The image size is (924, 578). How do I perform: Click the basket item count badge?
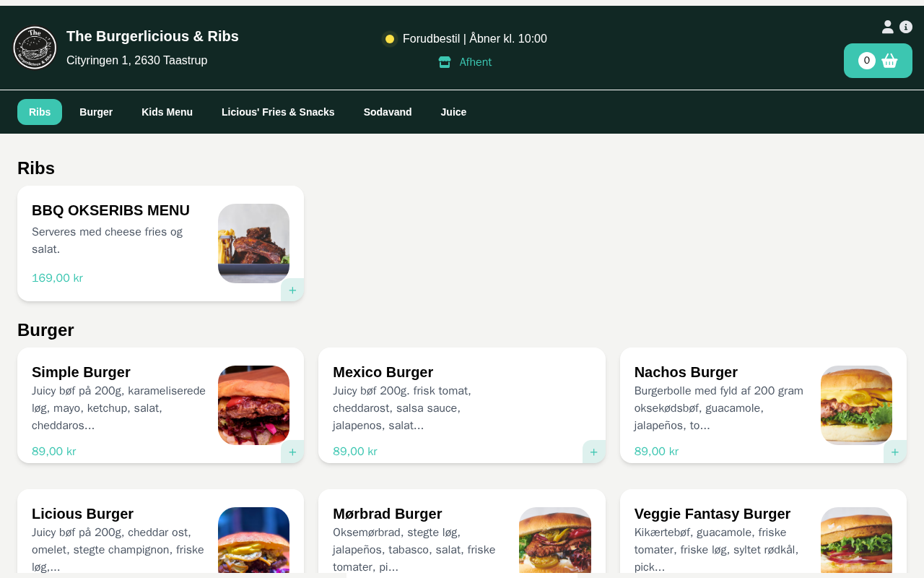pyautogui.click(x=867, y=61)
